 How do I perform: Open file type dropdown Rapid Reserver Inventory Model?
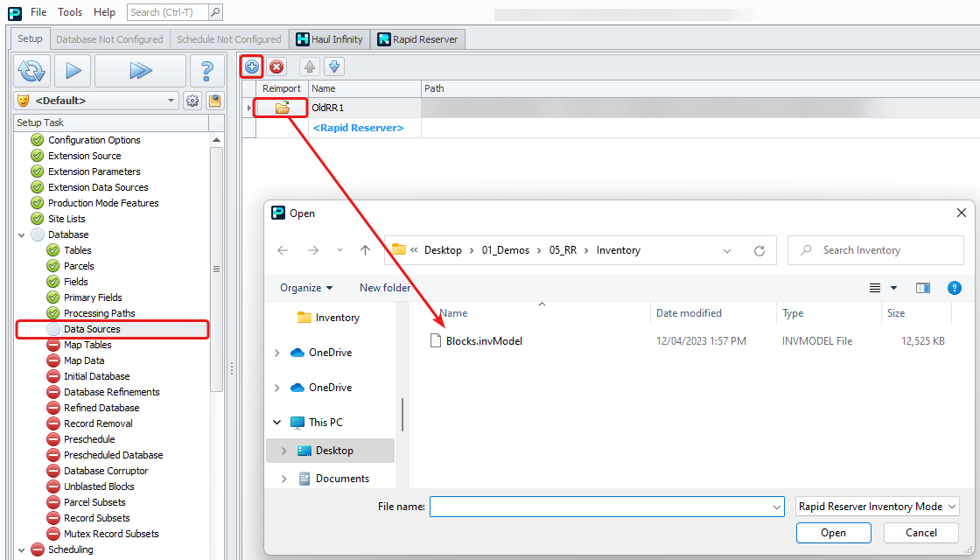878,507
